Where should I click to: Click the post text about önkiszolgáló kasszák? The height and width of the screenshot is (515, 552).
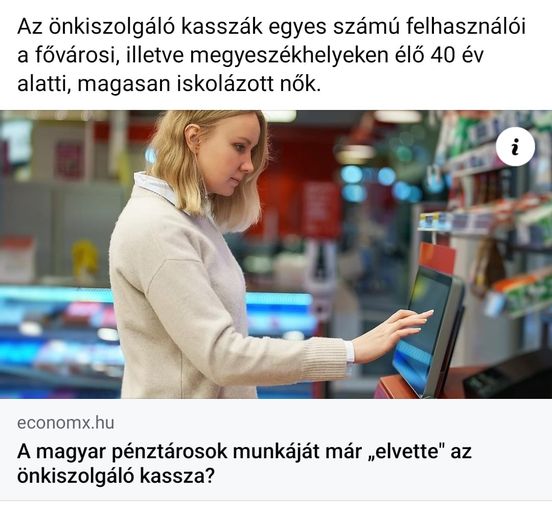271,55
